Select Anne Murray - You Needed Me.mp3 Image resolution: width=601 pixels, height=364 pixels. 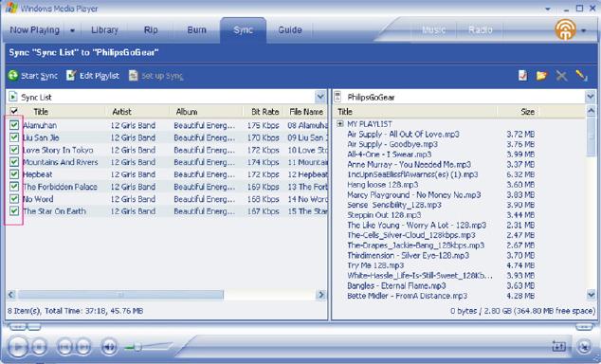[x=409, y=164]
